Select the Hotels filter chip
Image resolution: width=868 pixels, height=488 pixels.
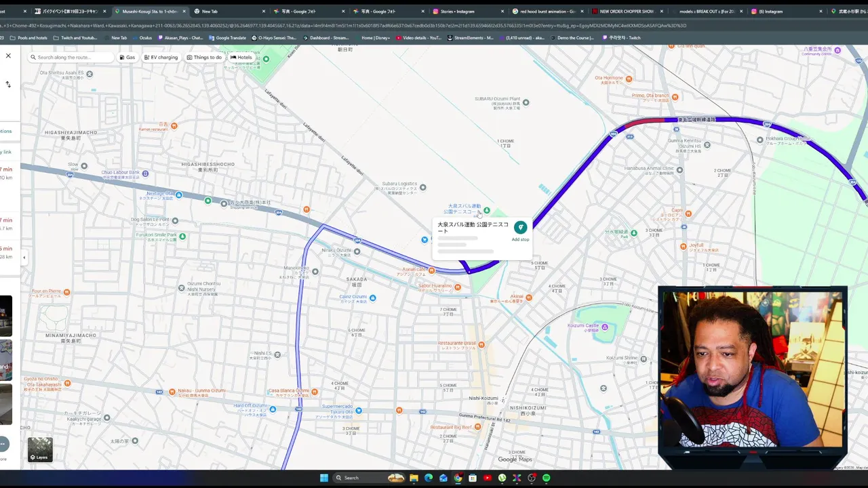point(241,58)
